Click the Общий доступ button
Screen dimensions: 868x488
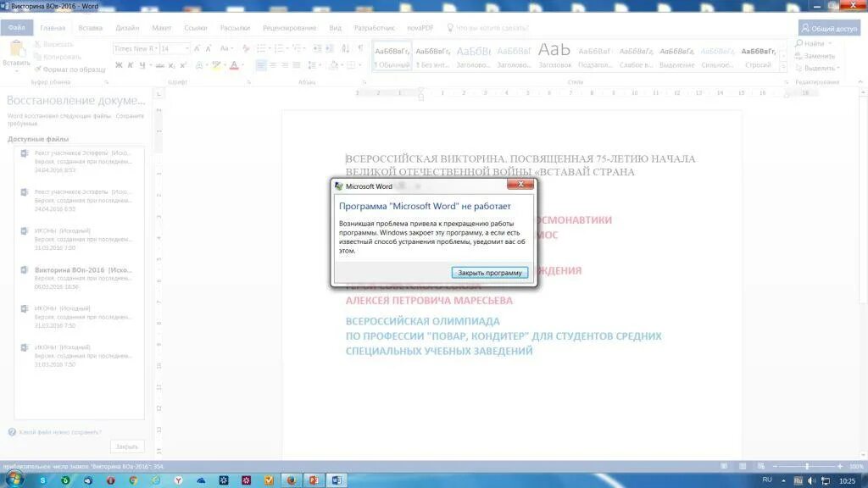pyautogui.click(x=829, y=28)
